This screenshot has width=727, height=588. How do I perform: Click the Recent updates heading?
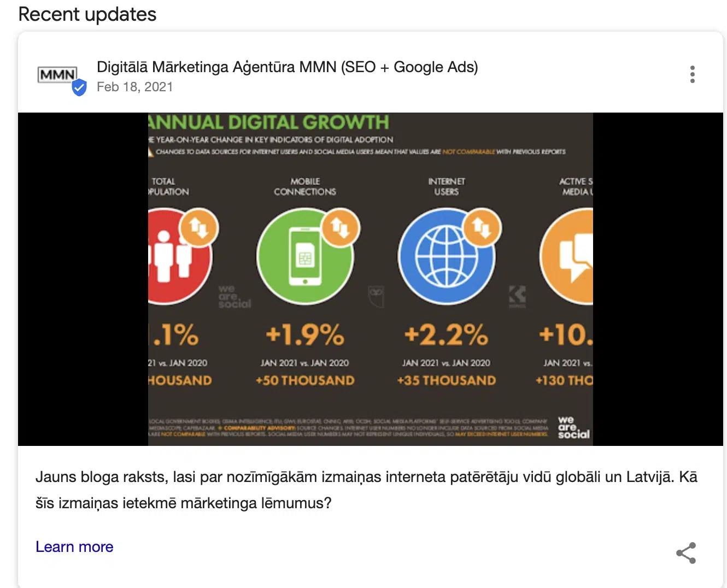point(87,14)
